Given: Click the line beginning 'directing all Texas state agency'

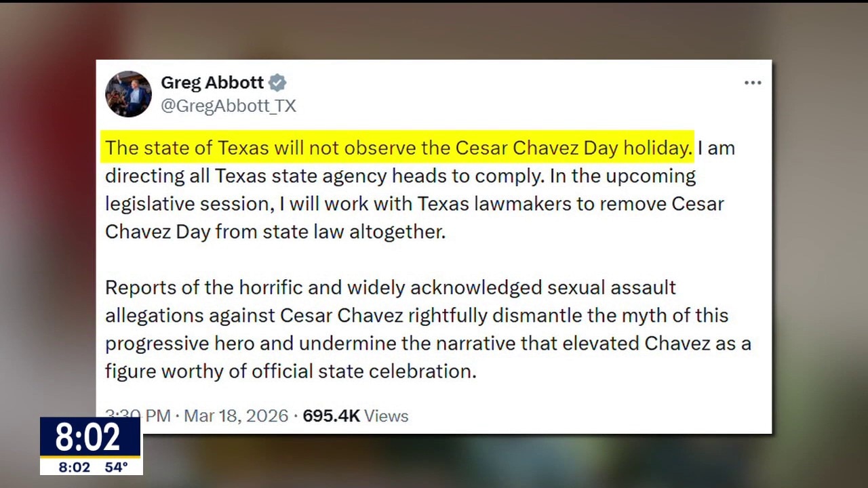Looking at the screenshot, I should click(400, 176).
